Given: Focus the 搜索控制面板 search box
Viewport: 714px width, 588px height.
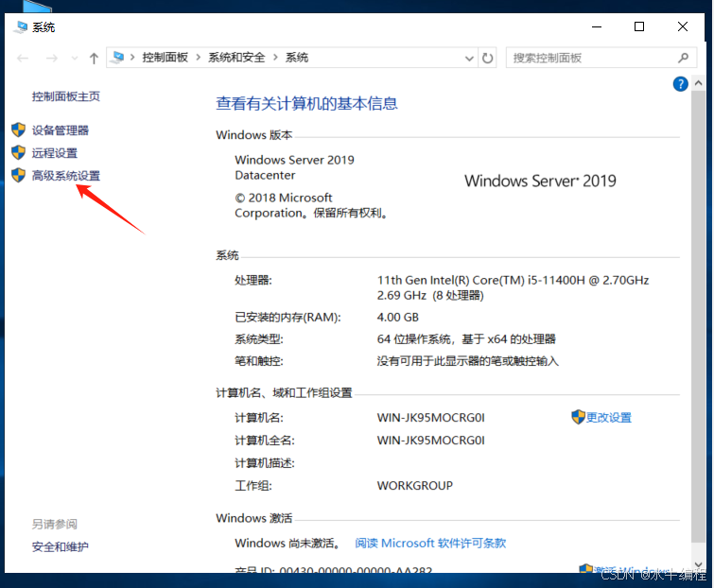Looking at the screenshot, I should point(601,58).
